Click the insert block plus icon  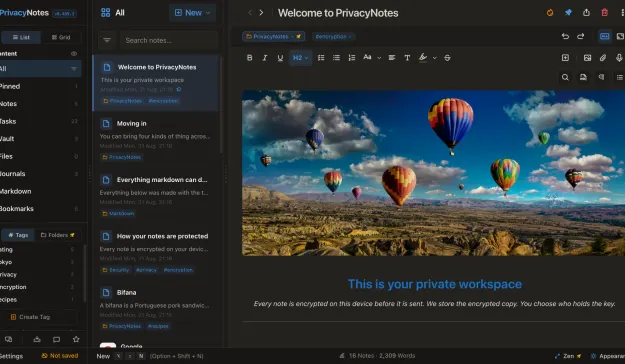[x=565, y=58]
